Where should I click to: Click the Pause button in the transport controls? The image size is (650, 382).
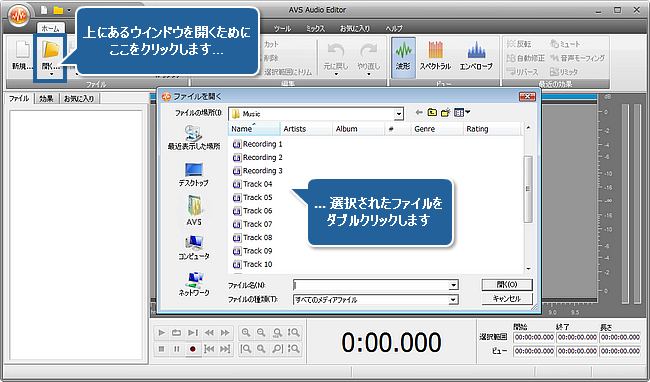click(177, 349)
